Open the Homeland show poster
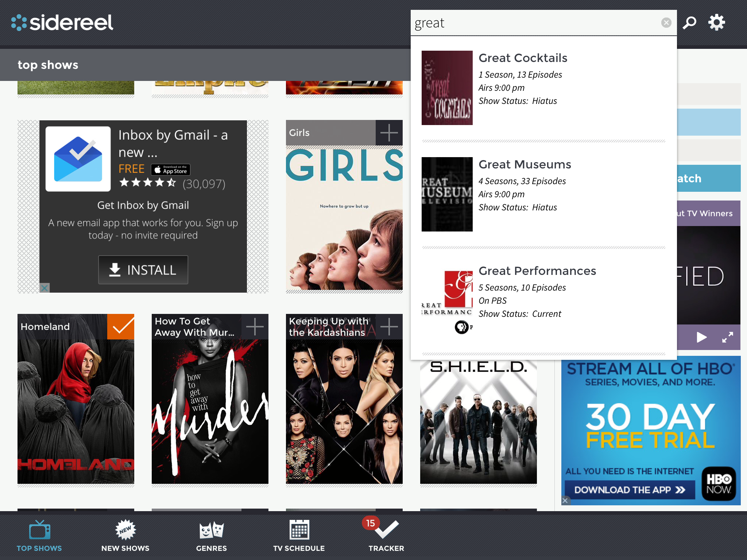The height and width of the screenshot is (560, 747). [x=76, y=411]
